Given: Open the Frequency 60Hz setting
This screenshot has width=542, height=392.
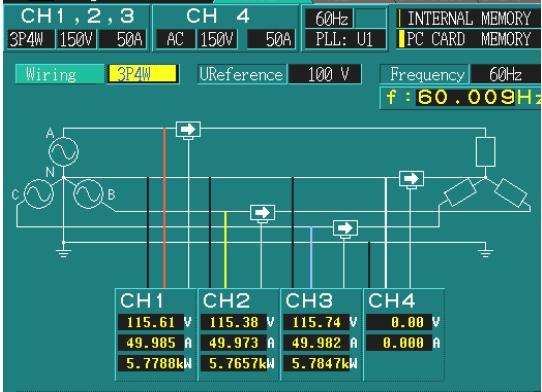Looking at the screenshot, I should click(x=506, y=74).
